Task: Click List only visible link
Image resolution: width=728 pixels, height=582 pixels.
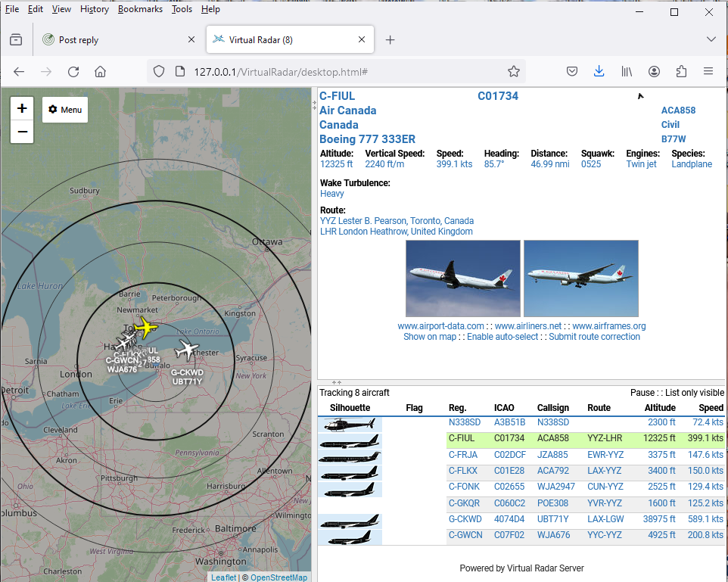Action: [x=695, y=393]
